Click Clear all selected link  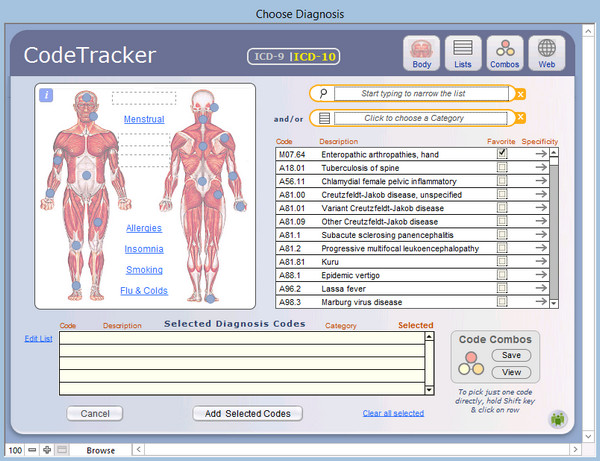[x=393, y=413]
